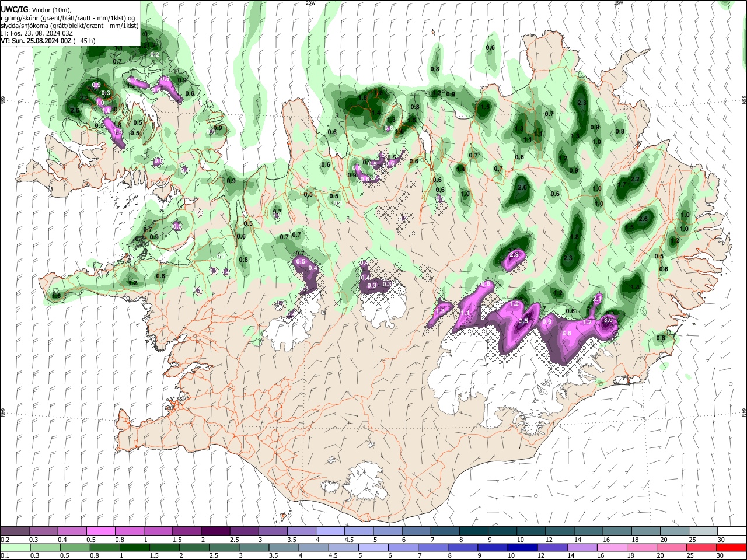Click the deep purple 2 swatch in upper legend
The image size is (747, 560).
pos(215,531)
